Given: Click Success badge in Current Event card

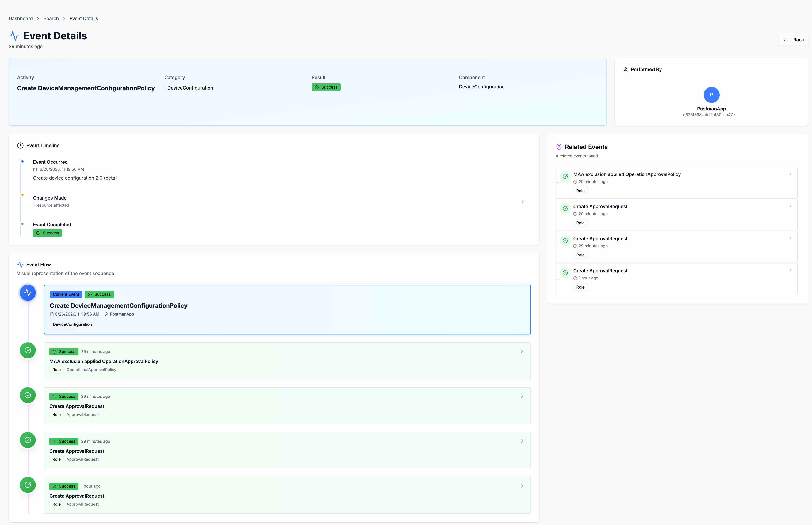Looking at the screenshot, I should [99, 295].
